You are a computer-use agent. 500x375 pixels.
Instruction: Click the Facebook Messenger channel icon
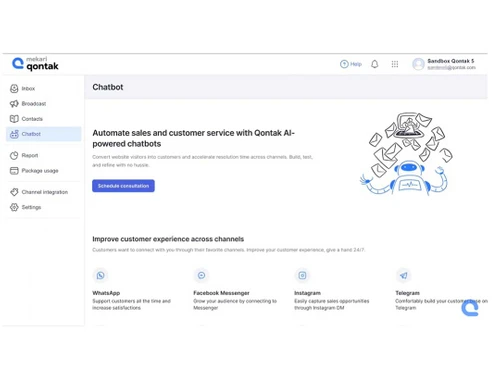201,275
